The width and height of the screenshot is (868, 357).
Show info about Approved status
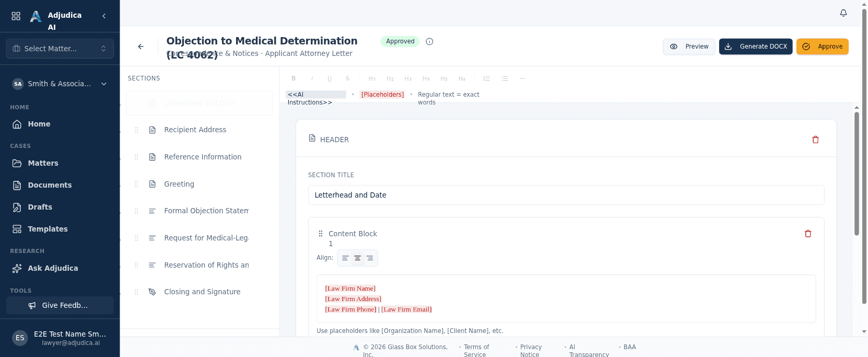click(x=429, y=41)
